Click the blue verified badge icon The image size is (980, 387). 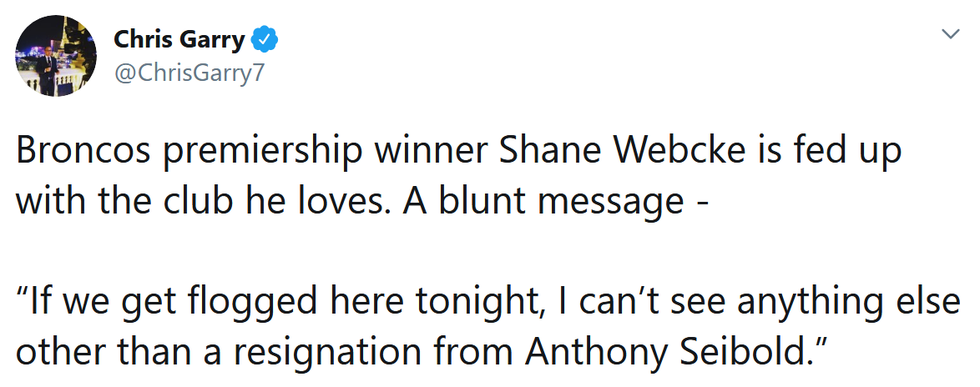click(265, 40)
